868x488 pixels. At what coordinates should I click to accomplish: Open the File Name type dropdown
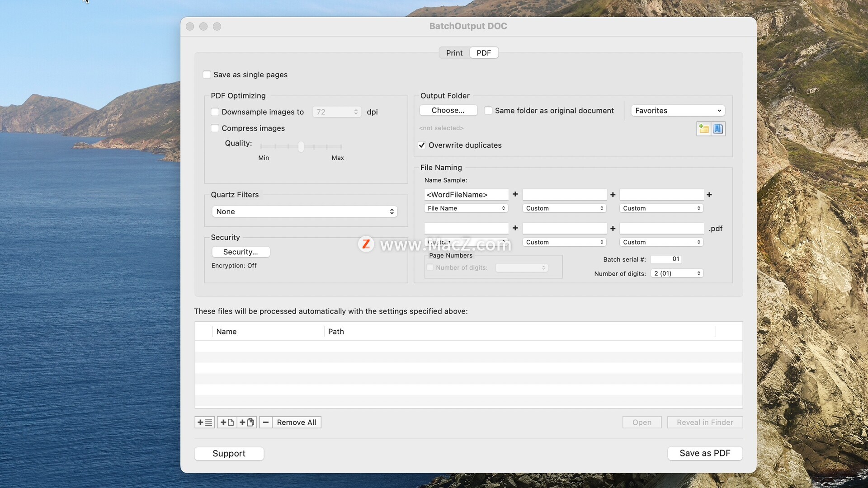(466, 208)
